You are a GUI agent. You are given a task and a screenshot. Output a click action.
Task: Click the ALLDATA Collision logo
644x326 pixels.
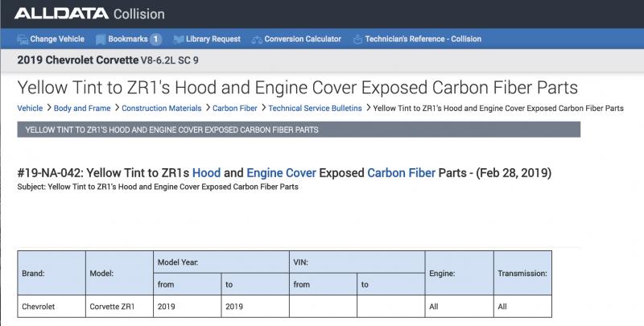(89, 14)
